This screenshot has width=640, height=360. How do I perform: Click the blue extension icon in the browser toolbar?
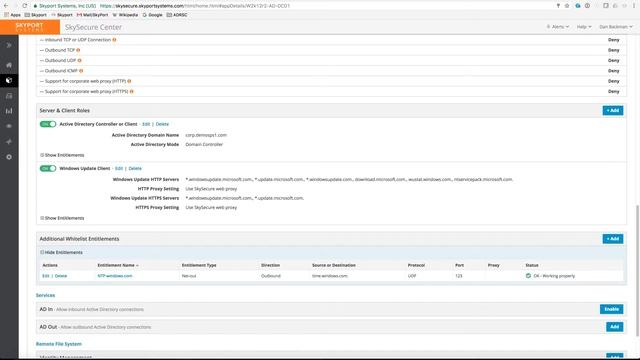578,6
